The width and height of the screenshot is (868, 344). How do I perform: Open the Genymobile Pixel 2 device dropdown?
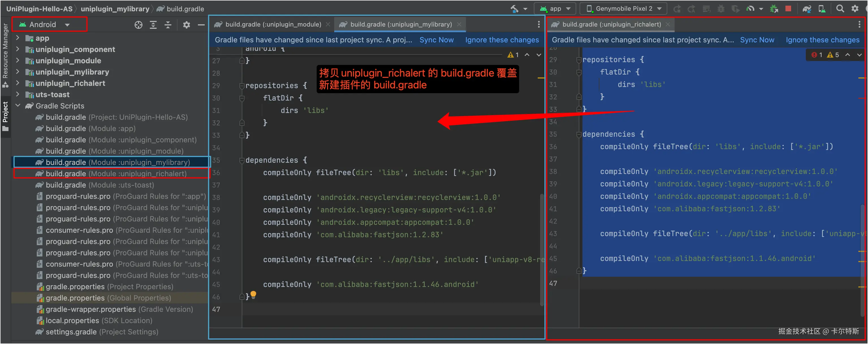click(623, 9)
